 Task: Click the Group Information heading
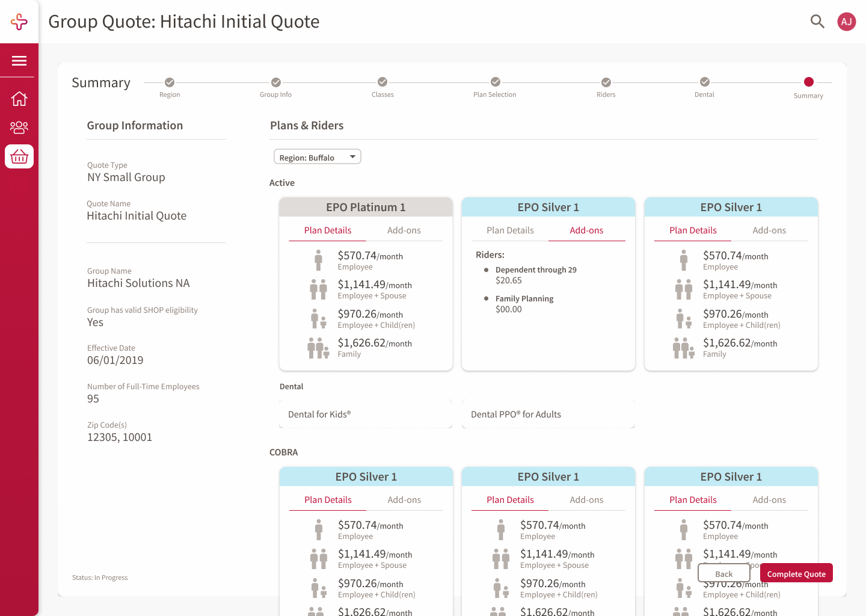click(x=135, y=125)
